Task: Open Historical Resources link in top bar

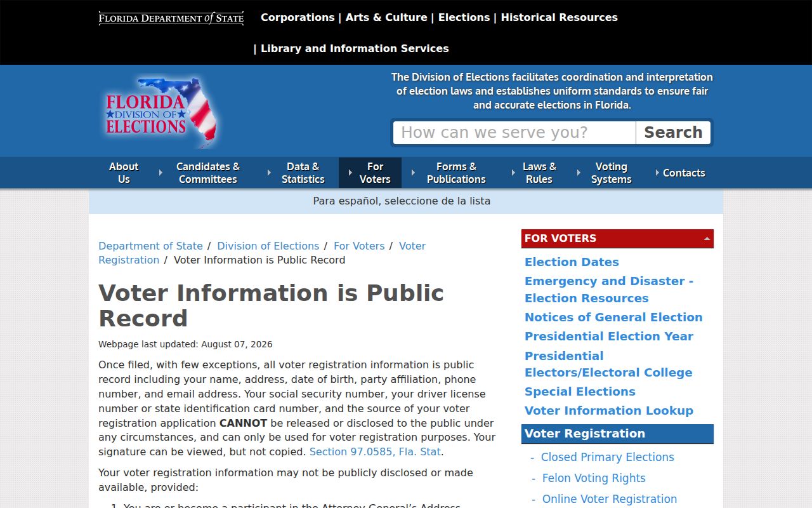Action: pyautogui.click(x=559, y=17)
